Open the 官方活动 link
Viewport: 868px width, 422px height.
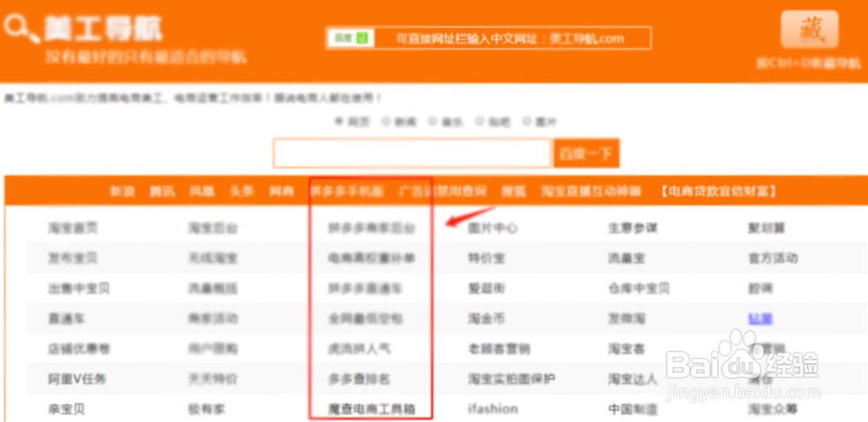coord(773,258)
